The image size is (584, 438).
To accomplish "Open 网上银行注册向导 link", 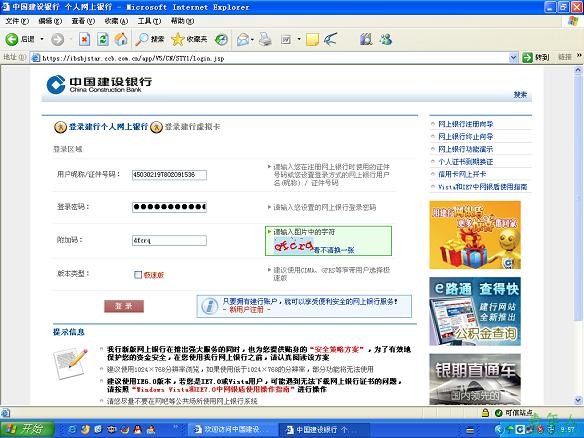I will pos(466,124).
